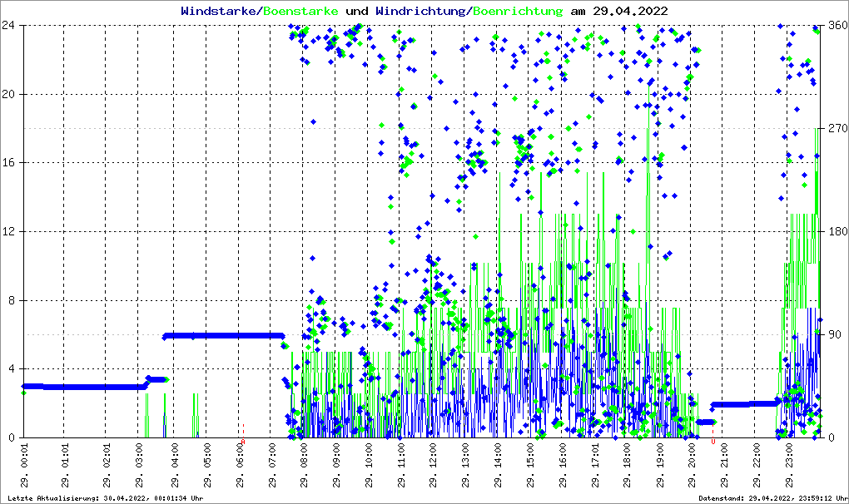Click the time label "29. 20:00"
Image resolution: width=849 pixels, height=504 pixels.
pyautogui.click(x=692, y=466)
